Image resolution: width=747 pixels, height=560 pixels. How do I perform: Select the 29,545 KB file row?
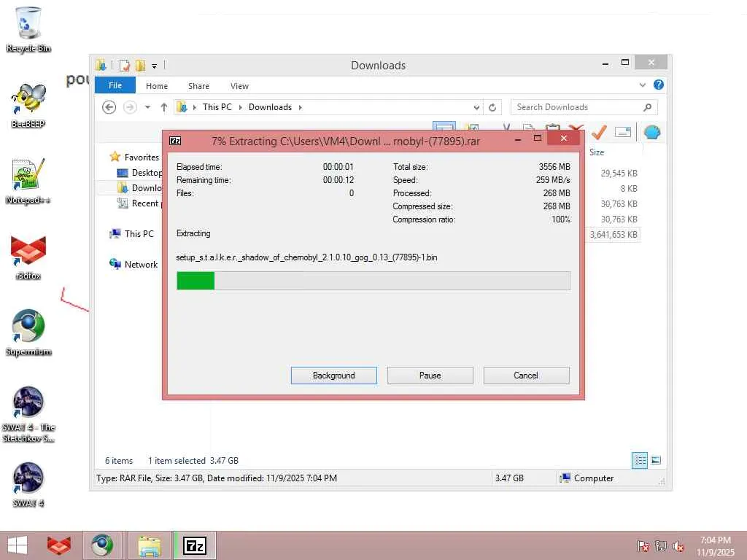coord(619,174)
